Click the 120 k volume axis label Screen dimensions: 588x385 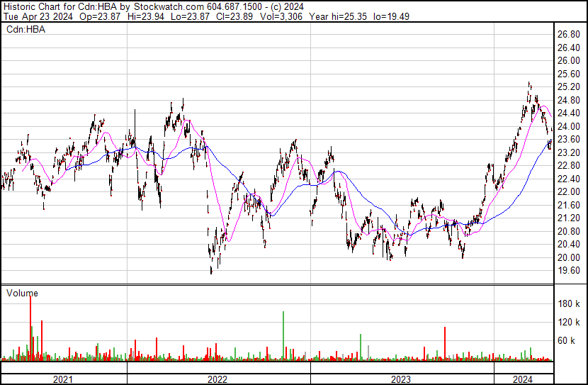[570, 323]
